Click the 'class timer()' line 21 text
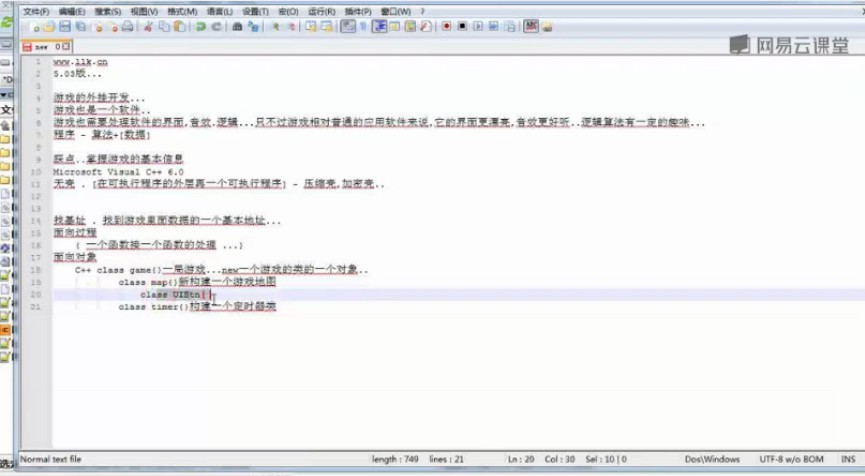Viewport: 865px width, 476px height. click(x=153, y=307)
